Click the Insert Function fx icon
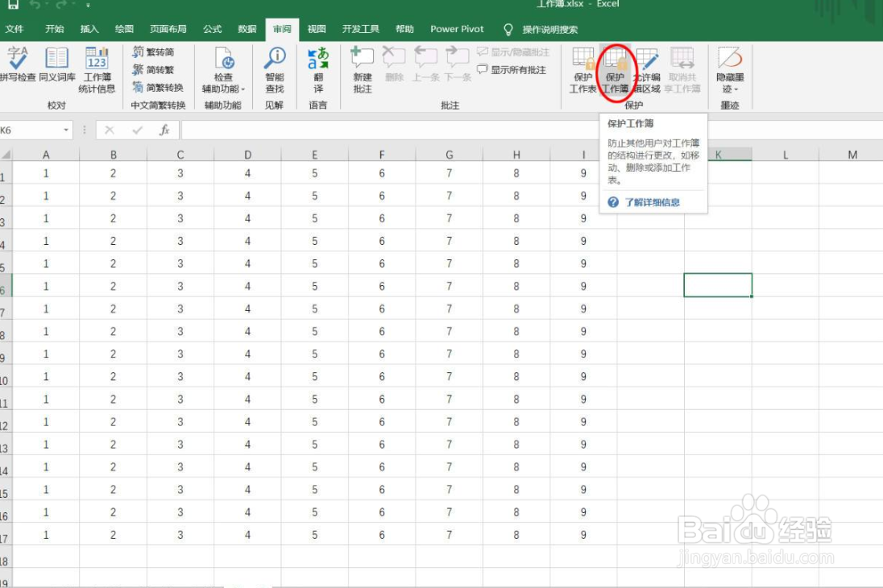 coord(164,130)
